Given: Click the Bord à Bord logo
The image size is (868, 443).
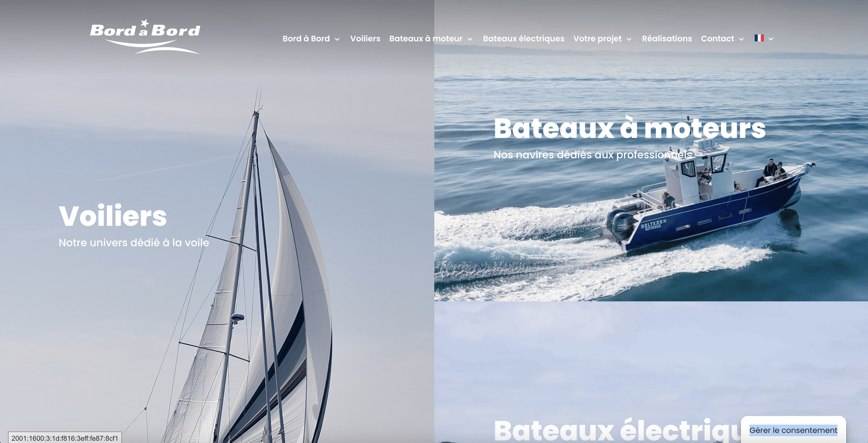Looking at the screenshot, I should pos(145,37).
